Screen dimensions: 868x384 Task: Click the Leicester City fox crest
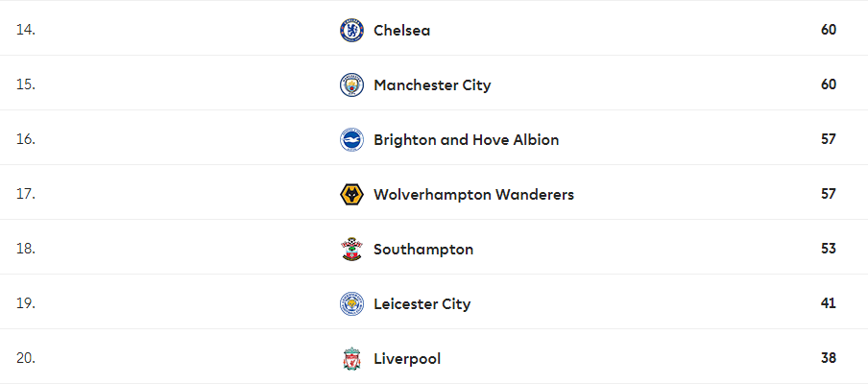[x=351, y=303]
